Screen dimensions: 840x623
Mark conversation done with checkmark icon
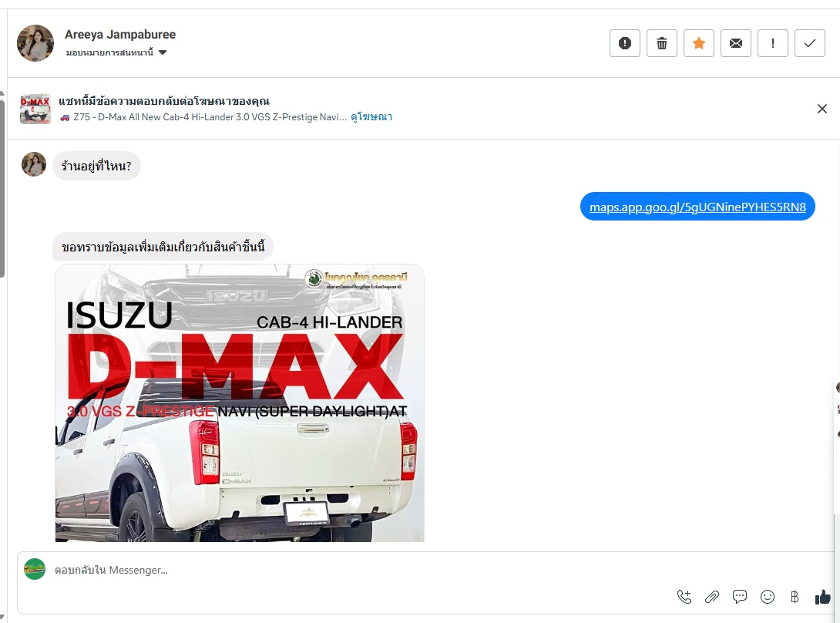tap(809, 43)
